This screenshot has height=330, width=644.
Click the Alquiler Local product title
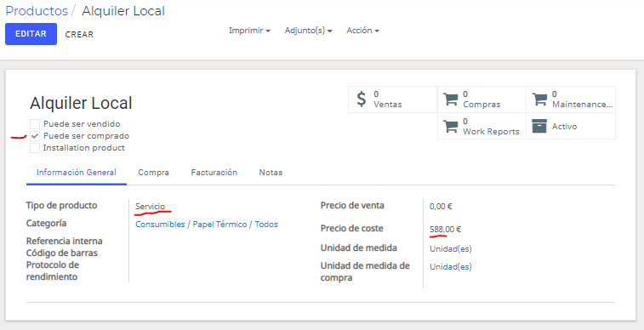(x=81, y=103)
